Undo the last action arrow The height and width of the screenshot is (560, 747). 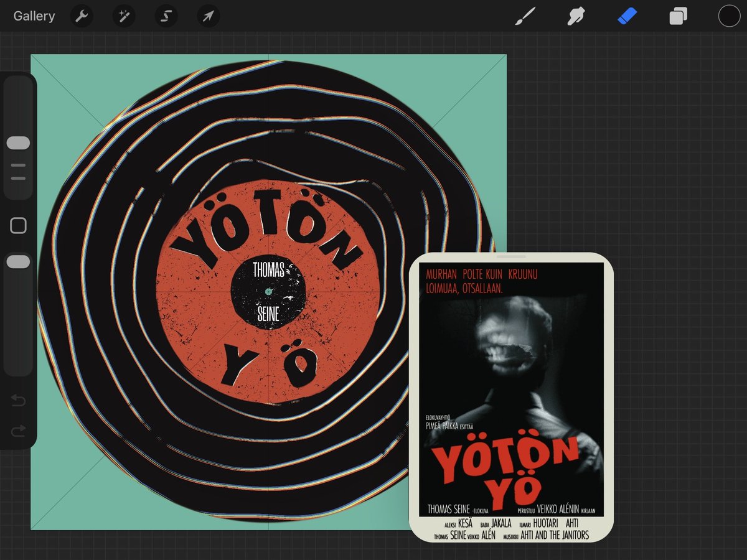18,400
